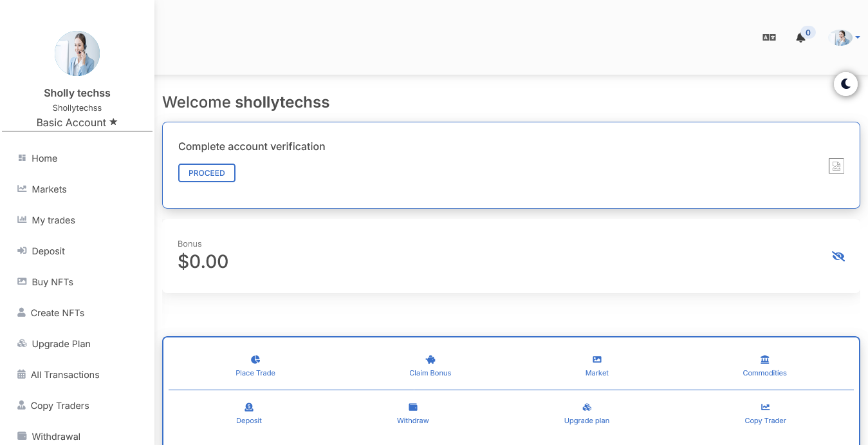Viewport: 868px width, 445px height.
Task: Click the broken image icon in verification card
Action: point(836,166)
